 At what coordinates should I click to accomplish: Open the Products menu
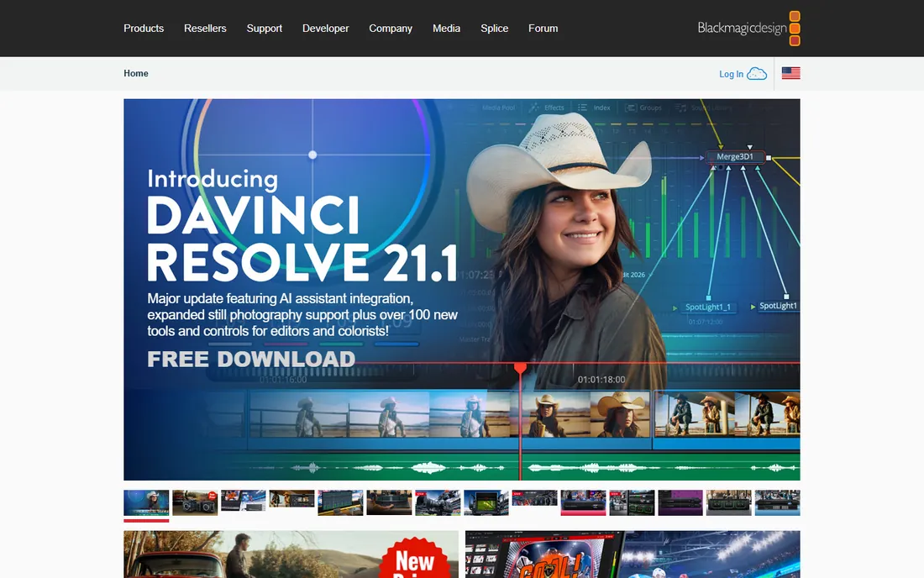pos(144,29)
